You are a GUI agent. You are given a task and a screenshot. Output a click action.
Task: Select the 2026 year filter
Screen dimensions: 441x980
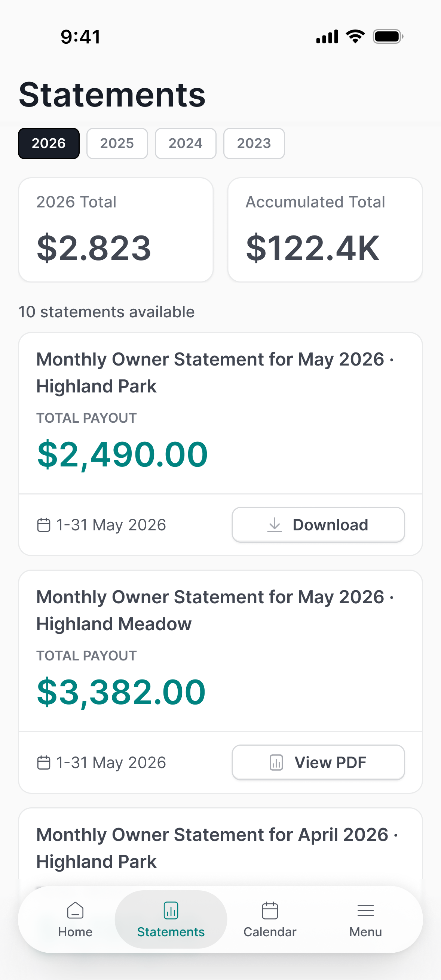[x=49, y=144]
